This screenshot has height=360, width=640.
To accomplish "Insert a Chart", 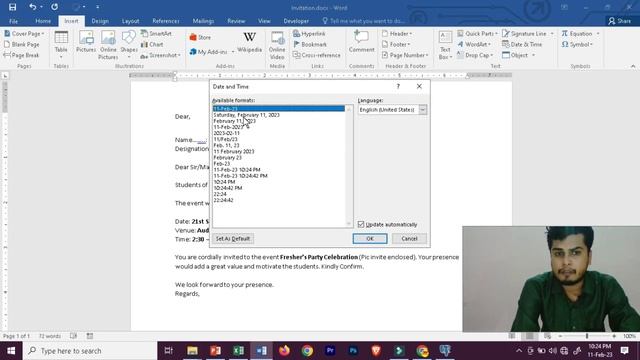I will (x=152, y=44).
